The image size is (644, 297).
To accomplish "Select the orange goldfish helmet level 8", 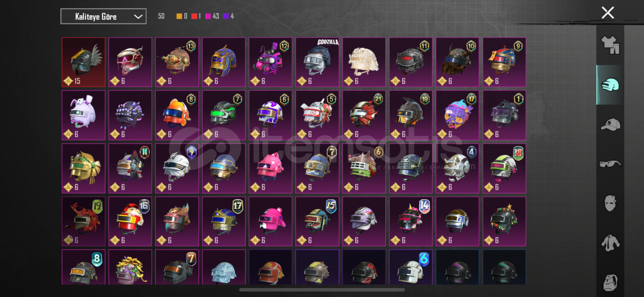I will tap(177, 115).
